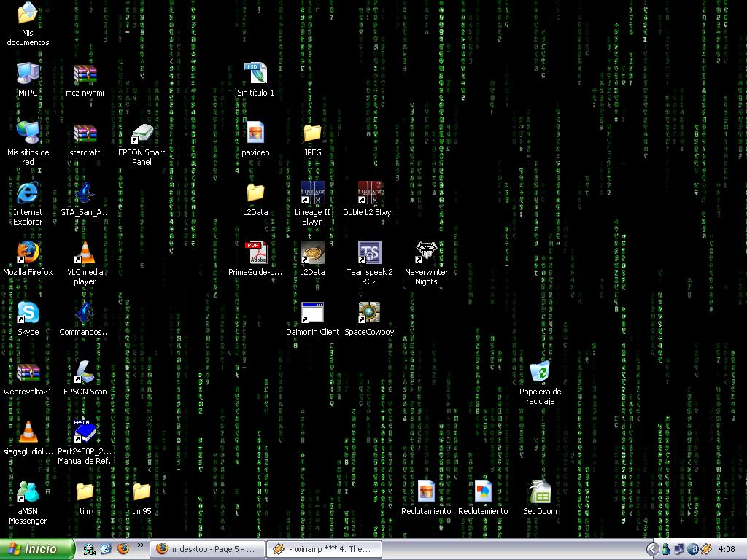Select the Papelera de reciclaje icon
747x560 pixels.
click(x=541, y=383)
